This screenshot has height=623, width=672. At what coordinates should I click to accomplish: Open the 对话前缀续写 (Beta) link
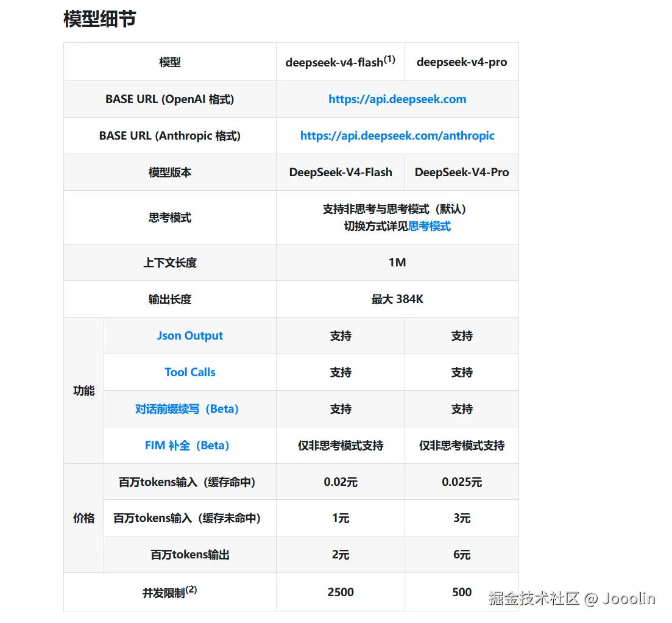click(x=187, y=409)
